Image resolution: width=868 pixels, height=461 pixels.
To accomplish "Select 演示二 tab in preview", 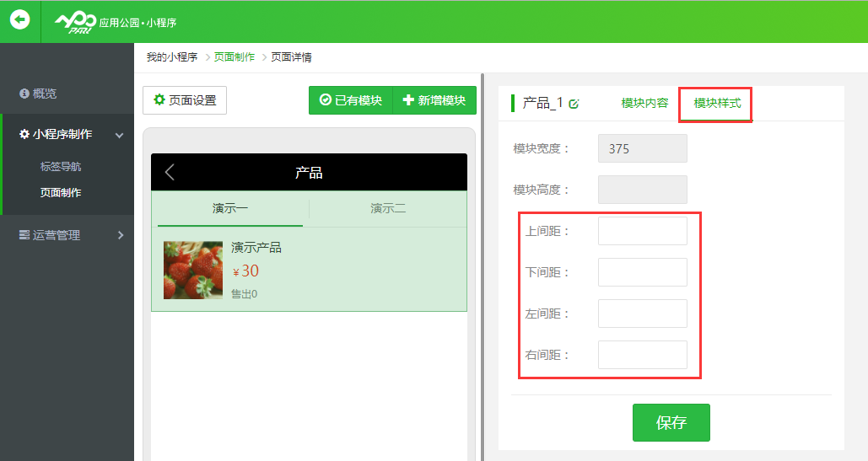I will point(388,208).
